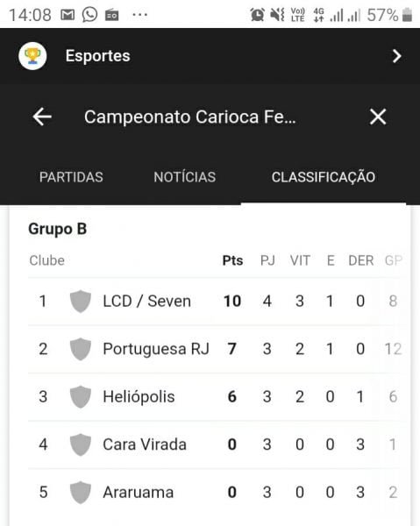This screenshot has width=420, height=526.
Task: Open the Gmail notification icon in status bar
Action: click(x=68, y=15)
